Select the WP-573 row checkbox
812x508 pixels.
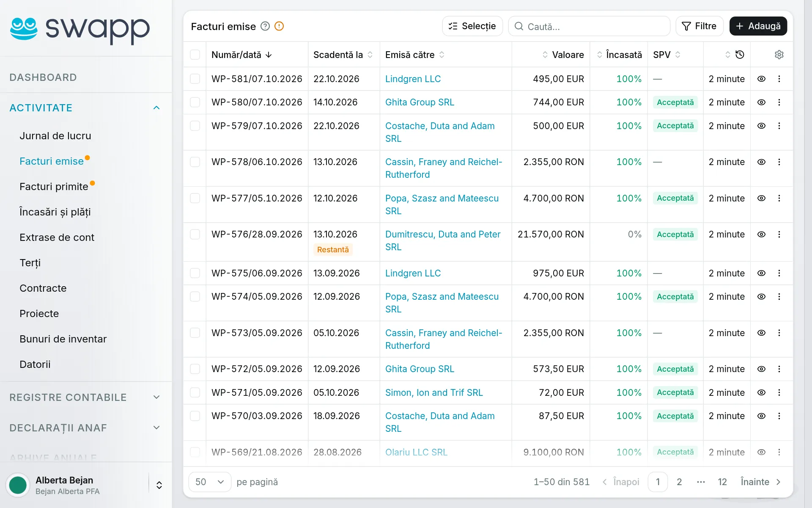tap(195, 333)
